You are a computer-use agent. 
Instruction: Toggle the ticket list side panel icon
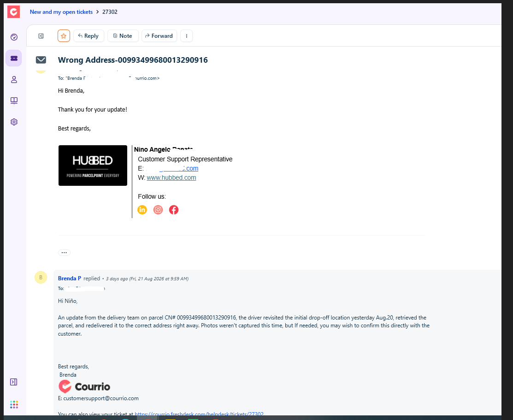[41, 36]
